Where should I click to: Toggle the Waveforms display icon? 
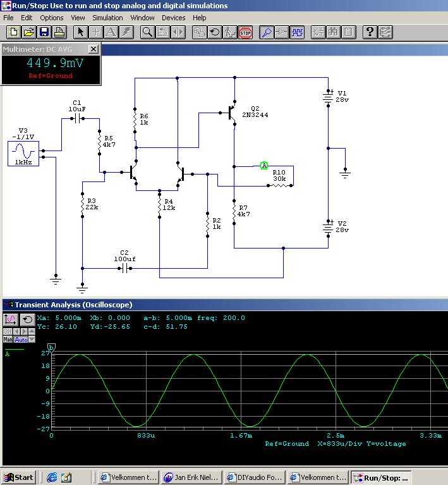297,32
